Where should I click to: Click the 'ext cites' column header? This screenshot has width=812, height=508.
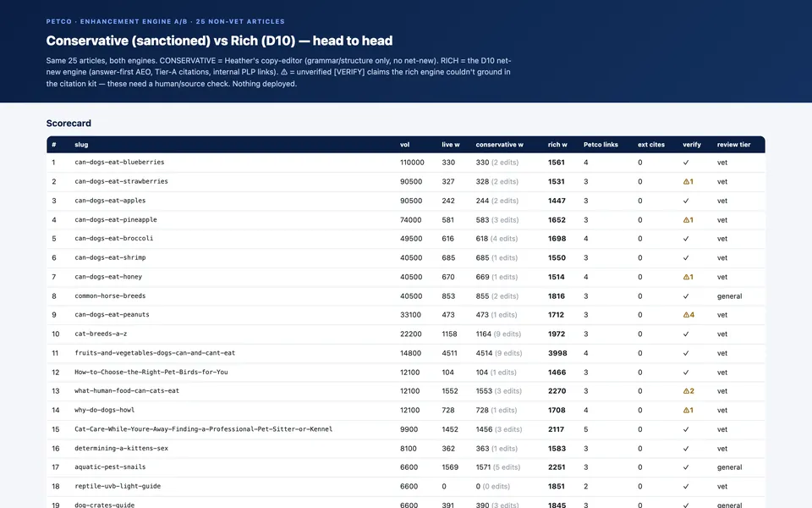pyautogui.click(x=651, y=145)
